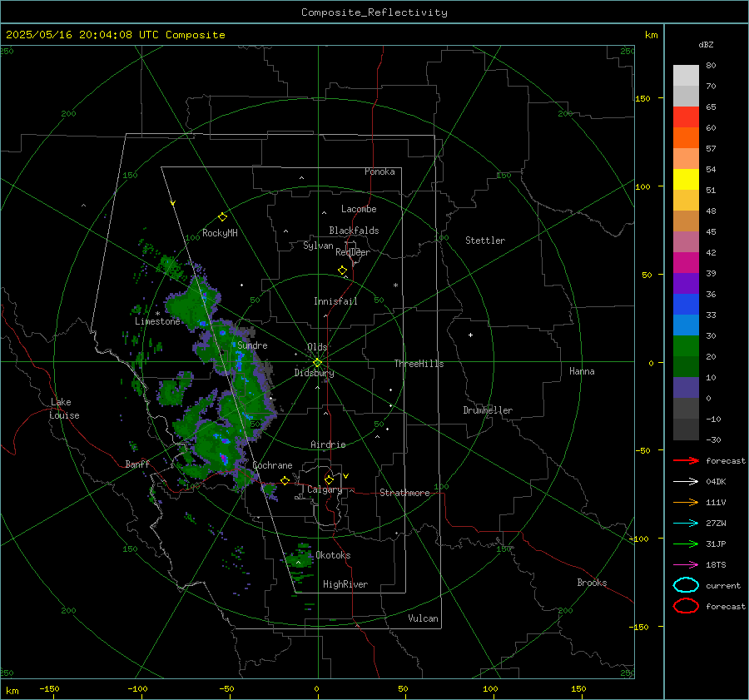
Task: Click the red forecast ellipse icon
Action: tap(686, 606)
